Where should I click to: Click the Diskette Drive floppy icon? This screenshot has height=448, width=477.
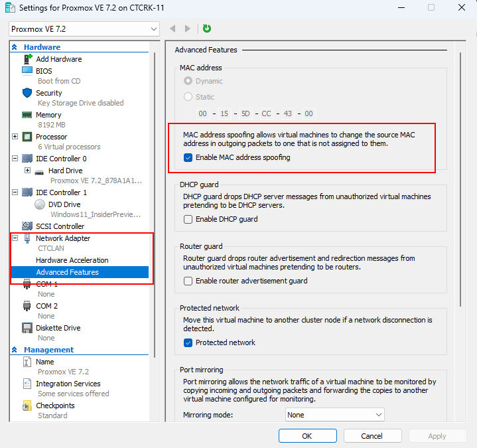27,328
